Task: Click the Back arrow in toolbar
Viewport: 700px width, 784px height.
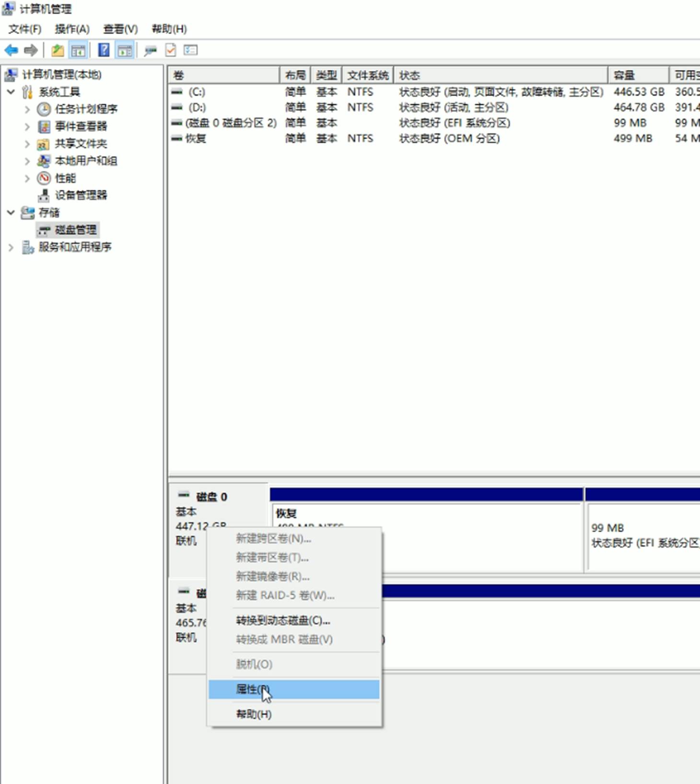Action: click(x=11, y=50)
